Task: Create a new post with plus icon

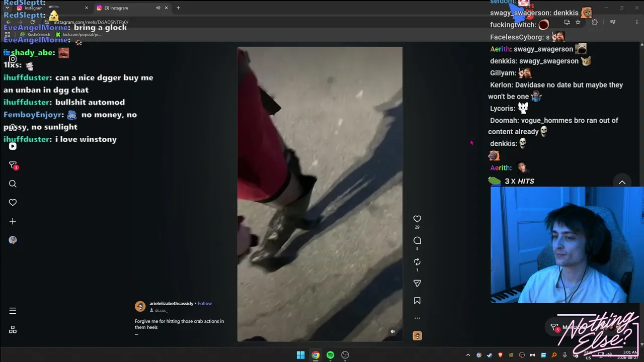Action: 13,221
